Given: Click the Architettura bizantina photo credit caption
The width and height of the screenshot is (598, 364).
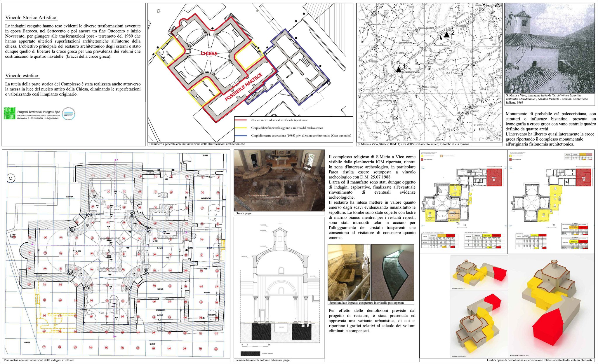Looking at the screenshot, I should [x=547, y=99].
